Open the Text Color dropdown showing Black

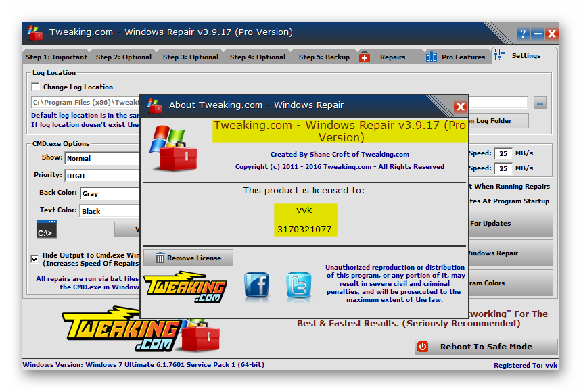coord(110,211)
